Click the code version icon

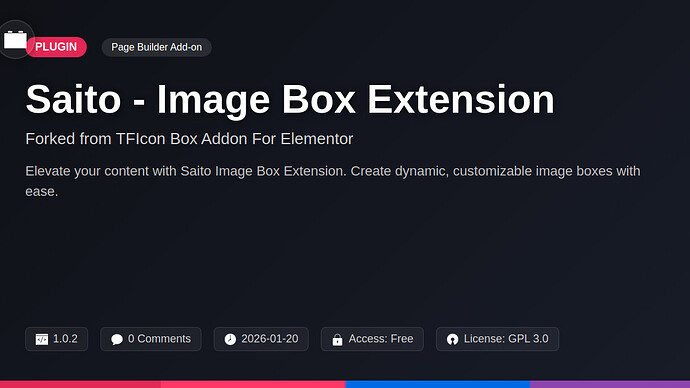(42, 339)
